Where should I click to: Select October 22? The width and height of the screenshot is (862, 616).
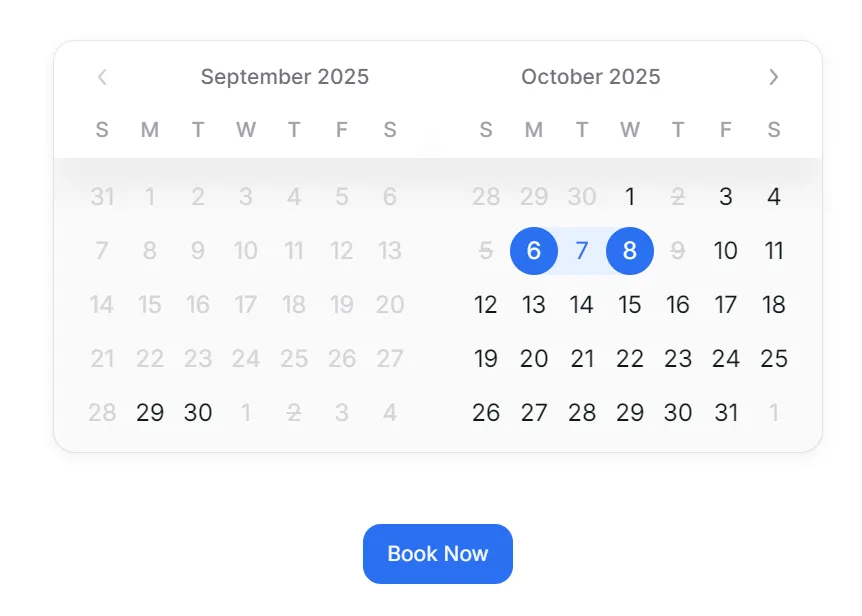point(630,359)
